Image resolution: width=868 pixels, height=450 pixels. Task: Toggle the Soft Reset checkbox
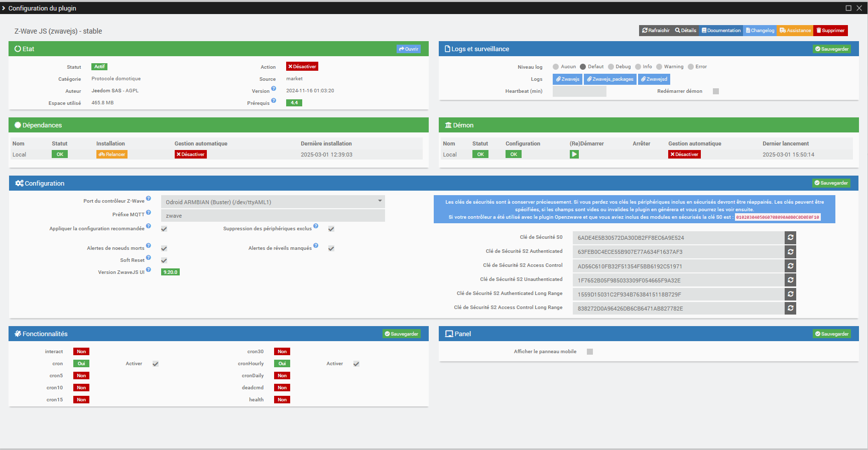[164, 260]
